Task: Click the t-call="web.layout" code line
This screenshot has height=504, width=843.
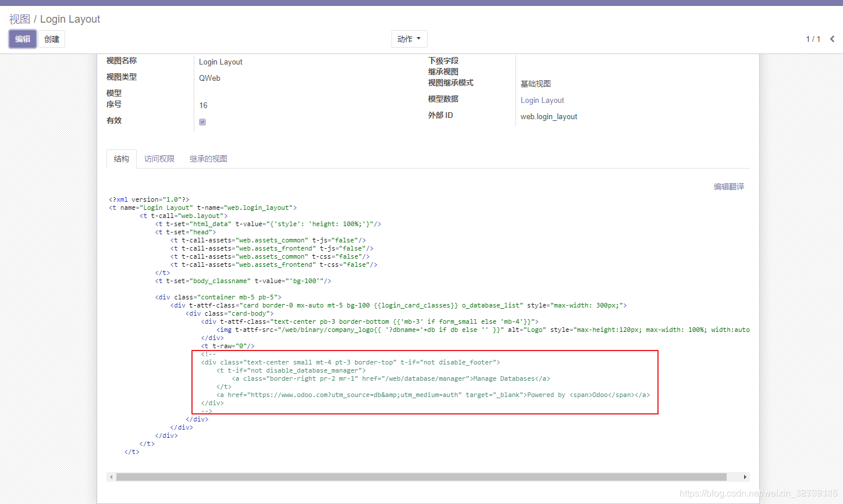Action: click(x=184, y=216)
